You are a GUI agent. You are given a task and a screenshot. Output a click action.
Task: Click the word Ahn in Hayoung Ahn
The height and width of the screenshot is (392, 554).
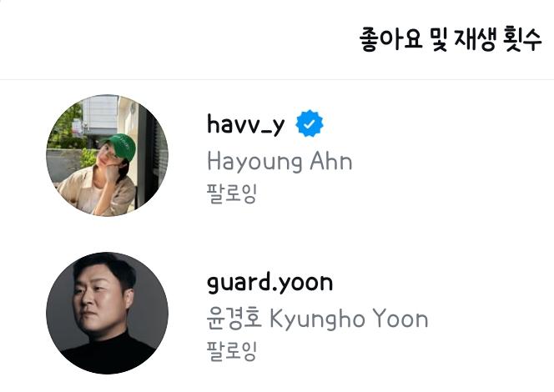click(331, 162)
